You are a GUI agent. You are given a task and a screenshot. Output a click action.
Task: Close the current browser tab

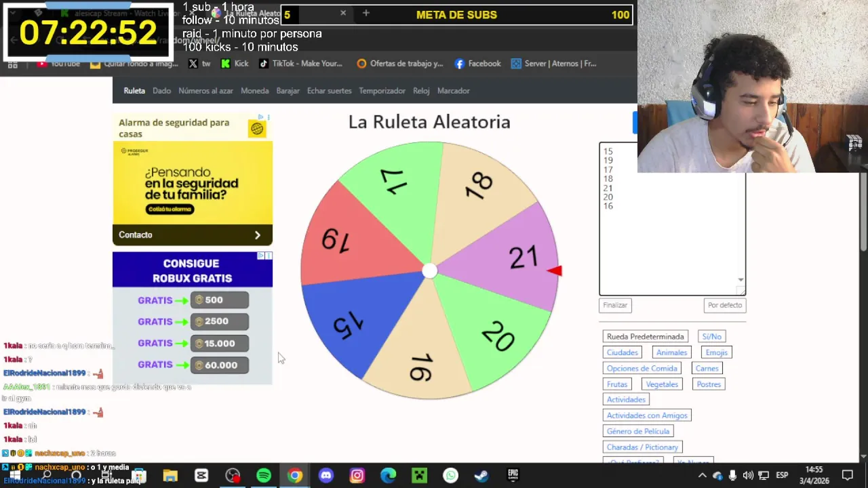[x=343, y=14]
